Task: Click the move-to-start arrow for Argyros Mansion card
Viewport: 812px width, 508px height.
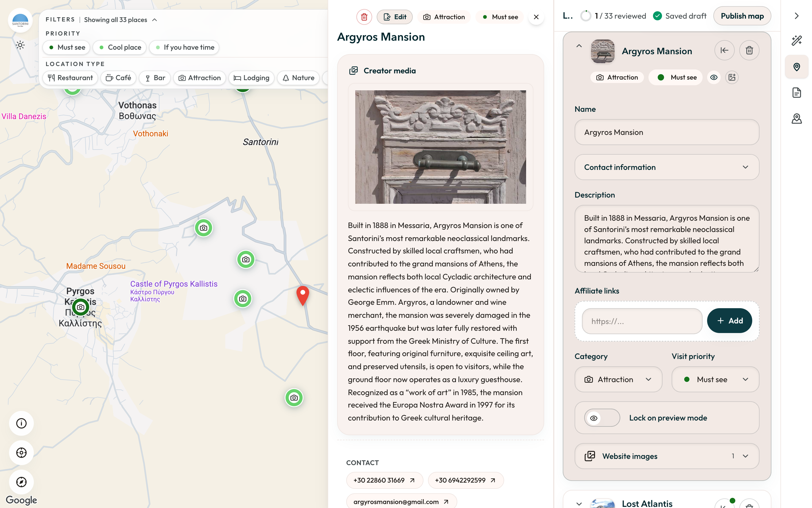Action: click(724, 51)
